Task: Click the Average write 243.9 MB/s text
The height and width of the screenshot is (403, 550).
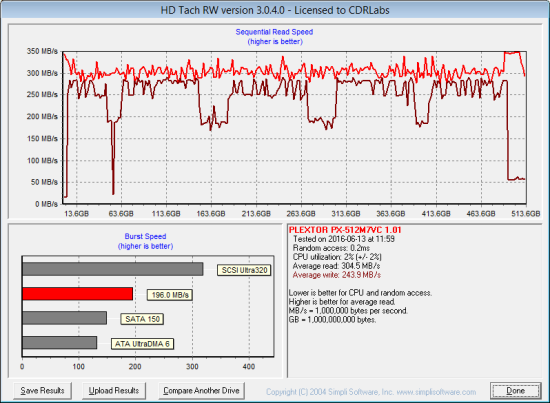Action: pos(337,275)
